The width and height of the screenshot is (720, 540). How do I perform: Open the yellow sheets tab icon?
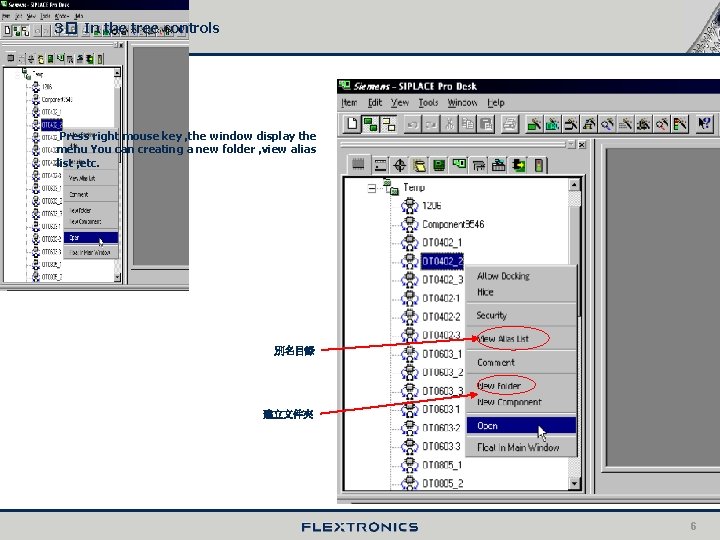pos(419,165)
